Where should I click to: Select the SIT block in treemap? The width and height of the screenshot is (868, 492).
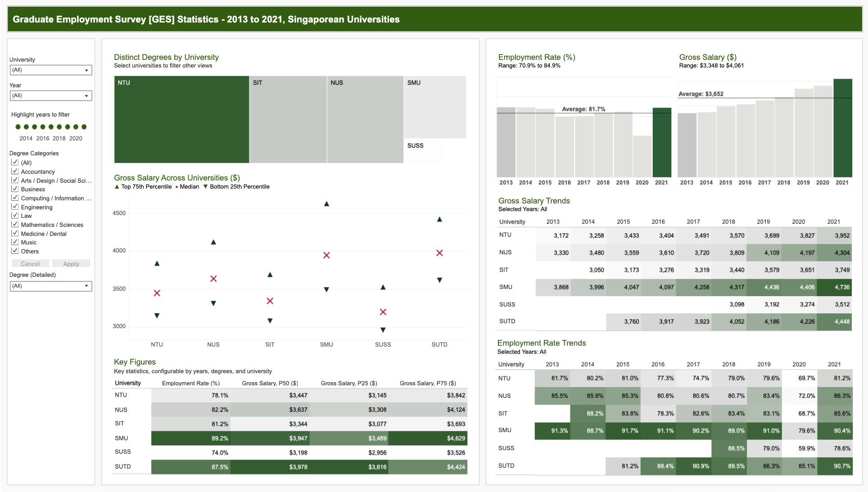click(x=288, y=119)
